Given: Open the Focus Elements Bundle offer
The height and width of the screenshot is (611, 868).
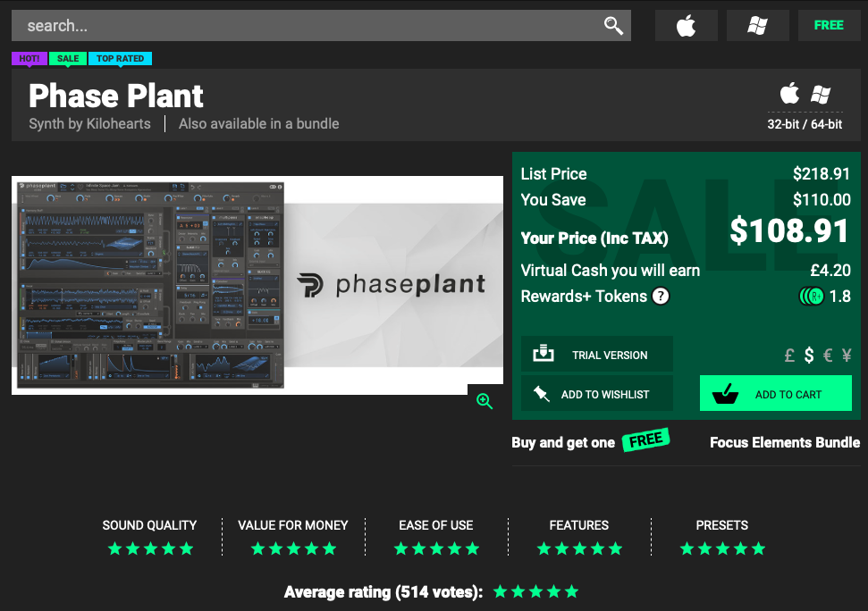Looking at the screenshot, I should (784, 442).
